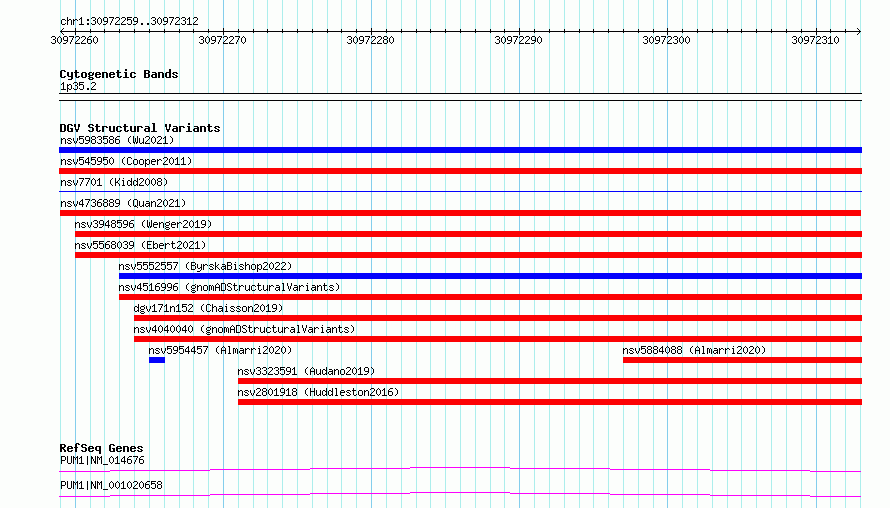Open the nsv5568039 (Ebert2021) label
The image size is (890, 508).
140,245
